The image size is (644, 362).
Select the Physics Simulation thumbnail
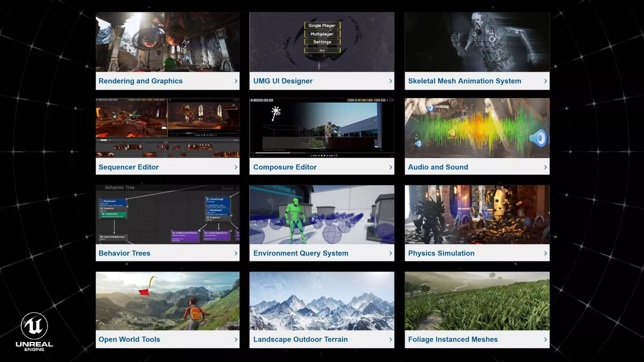[477, 215]
